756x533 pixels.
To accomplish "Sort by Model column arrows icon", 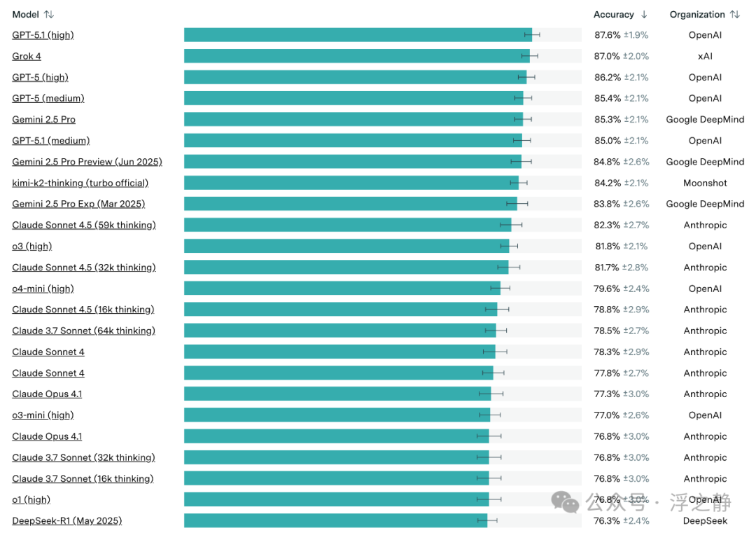I will 49,15.
